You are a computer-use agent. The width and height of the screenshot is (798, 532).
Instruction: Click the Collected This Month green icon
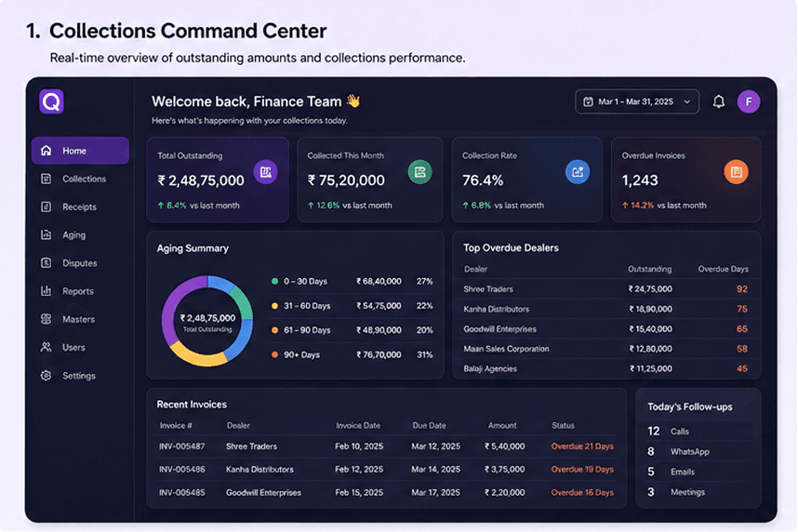pyautogui.click(x=419, y=172)
